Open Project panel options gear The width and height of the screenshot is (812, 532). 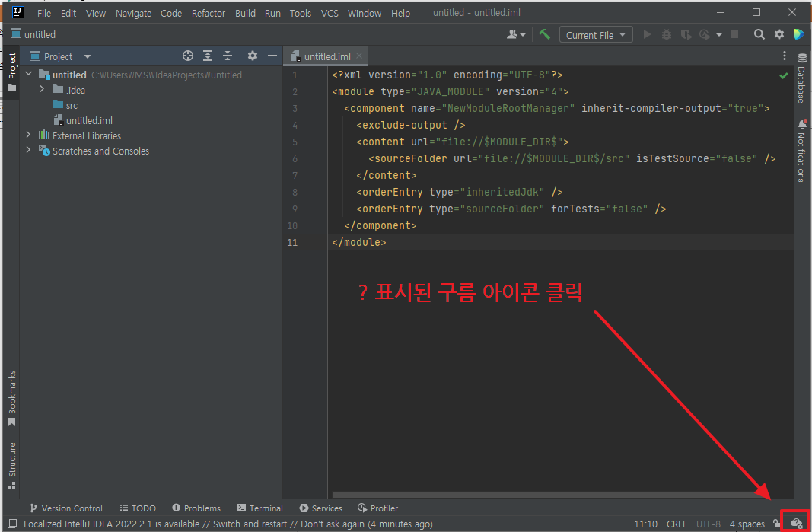[252, 56]
